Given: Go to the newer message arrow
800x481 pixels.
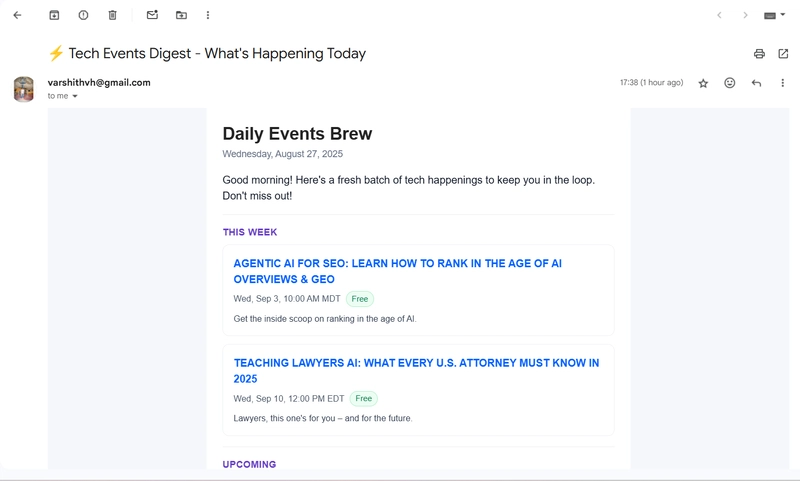Looking at the screenshot, I should 719,15.
